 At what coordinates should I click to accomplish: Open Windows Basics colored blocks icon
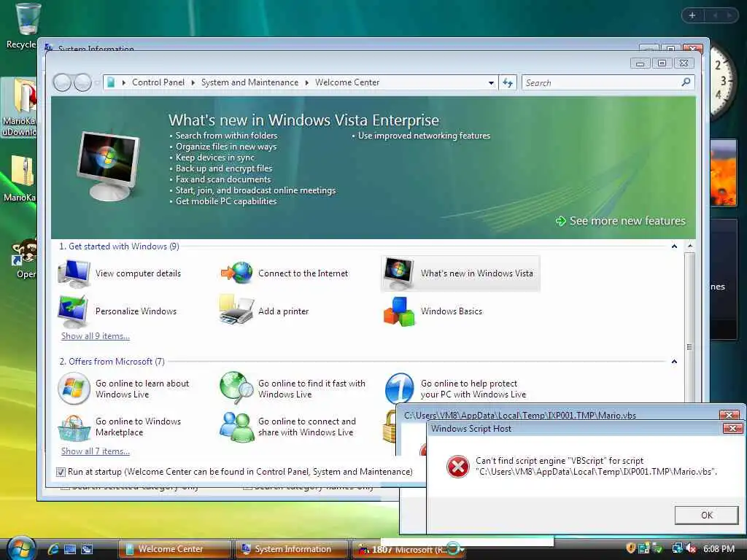(399, 311)
